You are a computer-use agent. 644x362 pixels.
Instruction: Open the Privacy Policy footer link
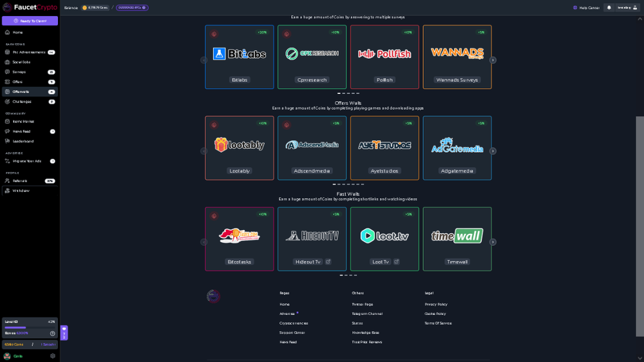click(x=436, y=304)
